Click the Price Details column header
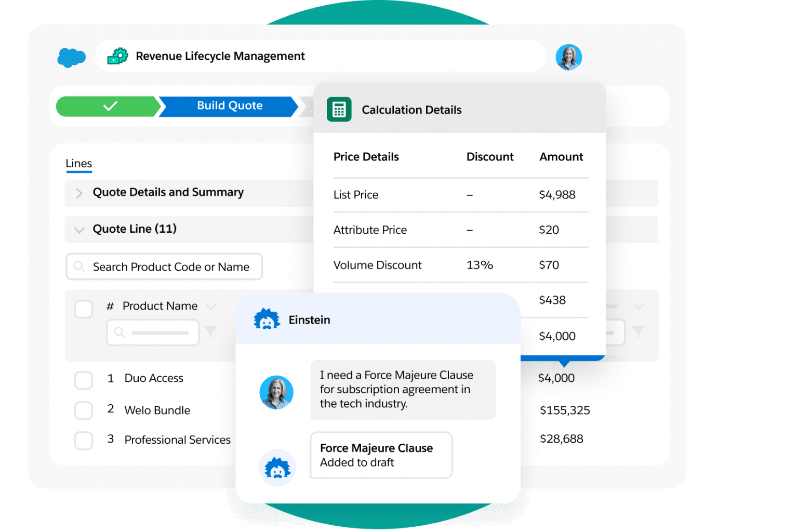Screen dimensions: 798x532 pos(366,157)
